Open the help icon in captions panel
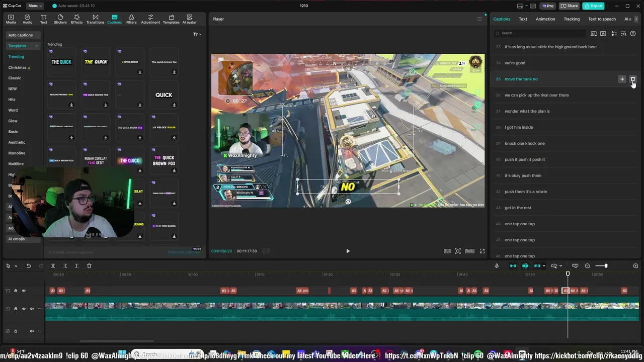 (633, 34)
